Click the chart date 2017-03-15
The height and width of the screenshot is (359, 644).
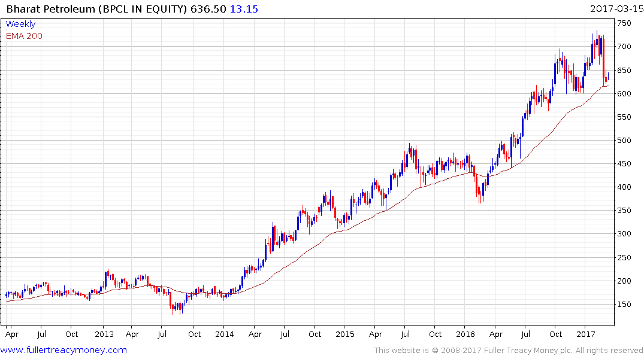[x=616, y=9]
